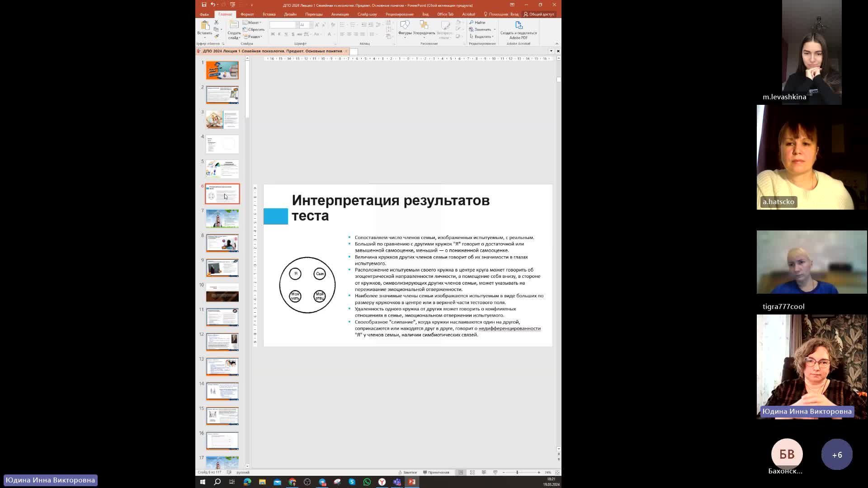868x488 pixels.
Task: Open the Animation (Анимация) tab
Action: 340,14
